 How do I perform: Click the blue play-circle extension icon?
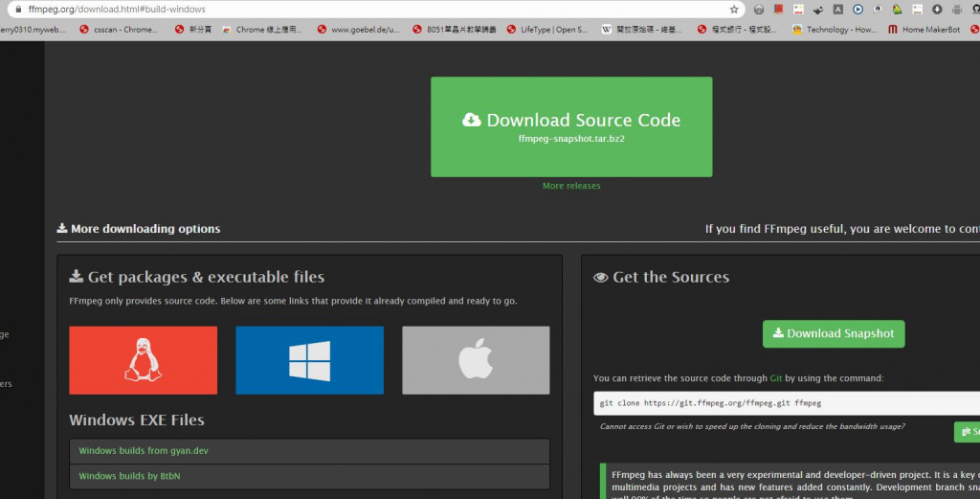coord(858,10)
